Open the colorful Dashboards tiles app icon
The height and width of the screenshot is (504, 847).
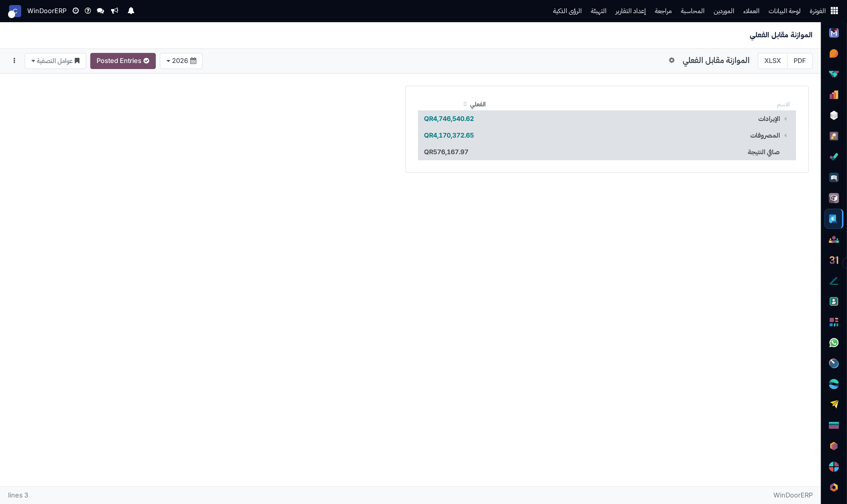click(834, 322)
